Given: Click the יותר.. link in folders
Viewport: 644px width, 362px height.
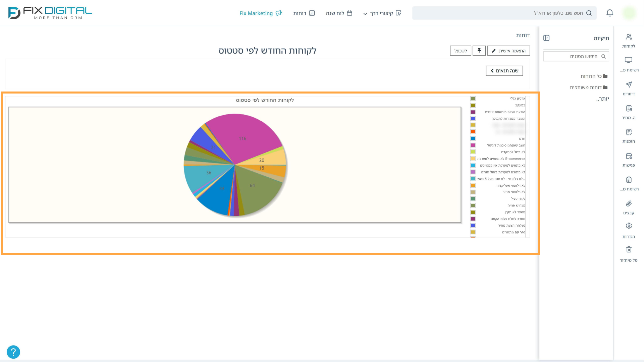Looking at the screenshot, I should tap(602, 99).
